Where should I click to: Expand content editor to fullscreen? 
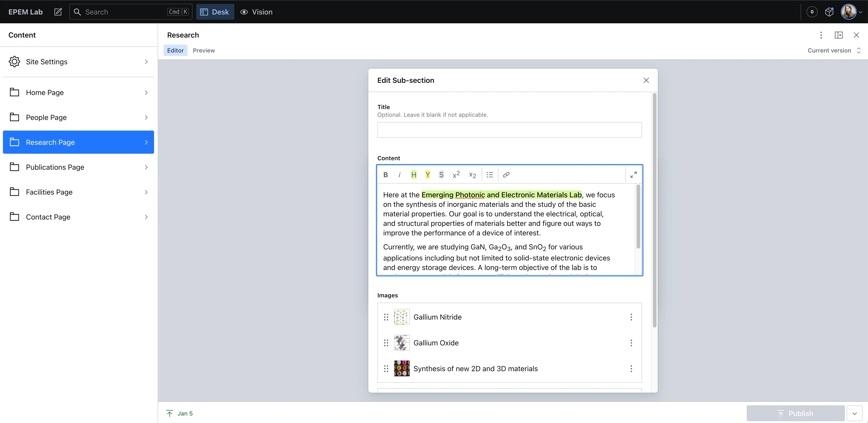633,174
